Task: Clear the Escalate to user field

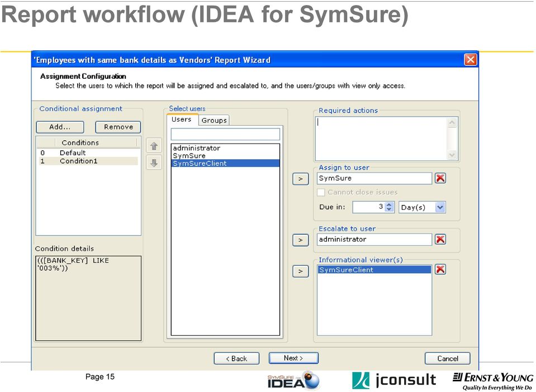Action: [x=440, y=240]
